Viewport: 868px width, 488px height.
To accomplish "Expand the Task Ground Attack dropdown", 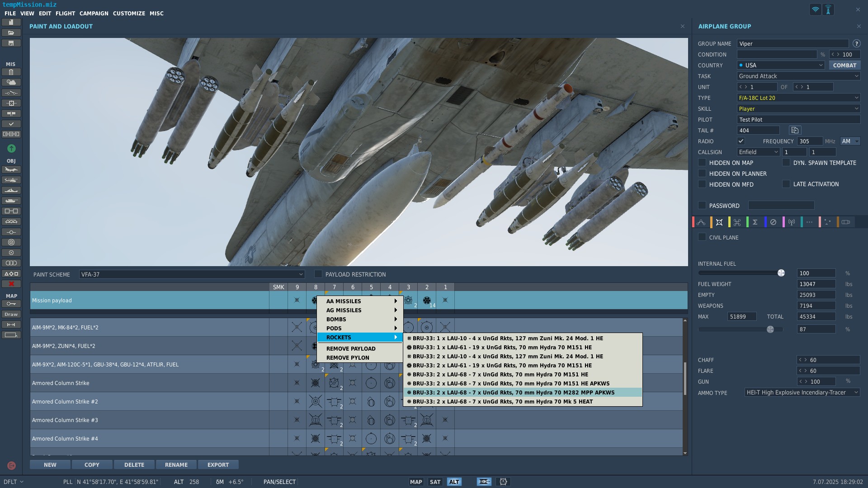I will [x=798, y=76].
